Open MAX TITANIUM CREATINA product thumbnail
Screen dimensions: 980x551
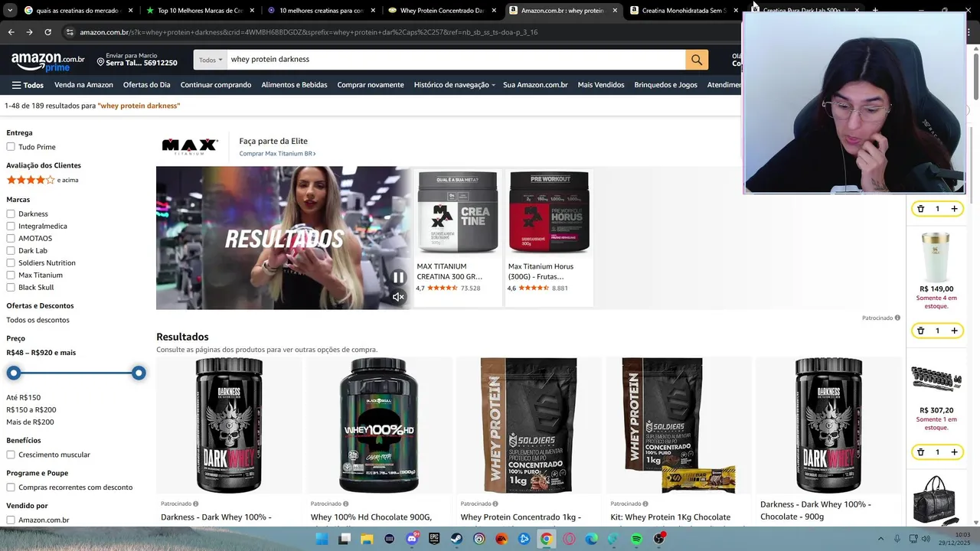click(457, 212)
